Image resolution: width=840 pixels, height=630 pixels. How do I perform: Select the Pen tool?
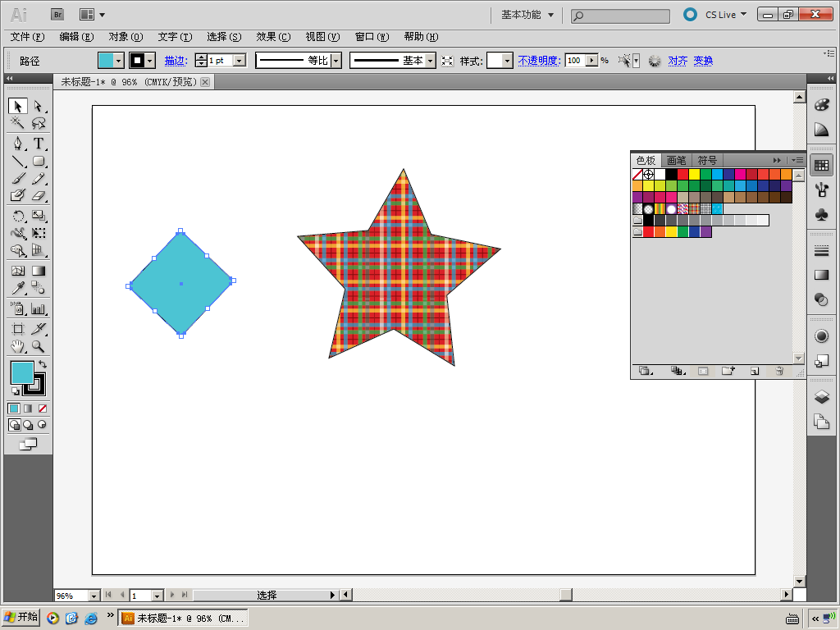pyautogui.click(x=17, y=143)
